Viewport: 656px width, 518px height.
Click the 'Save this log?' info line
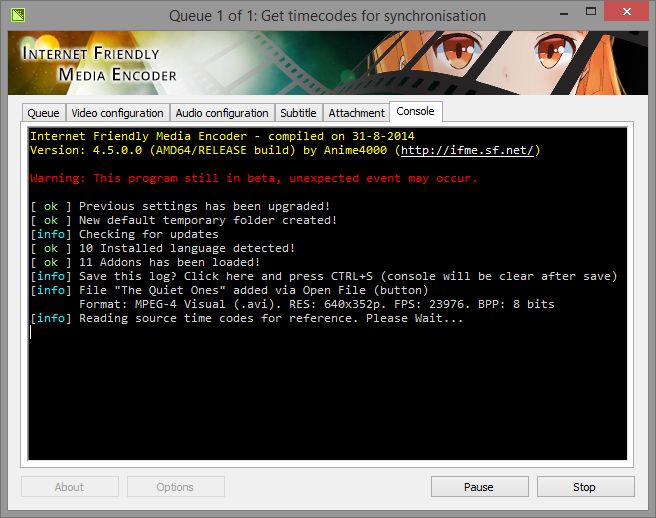click(x=324, y=276)
